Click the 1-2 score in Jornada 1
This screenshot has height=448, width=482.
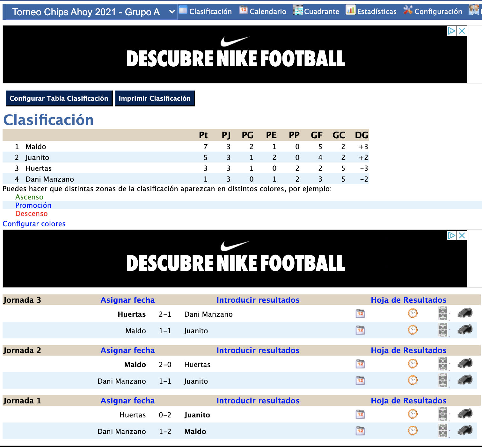pyautogui.click(x=165, y=431)
